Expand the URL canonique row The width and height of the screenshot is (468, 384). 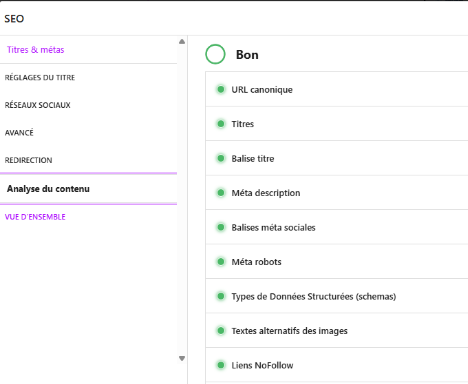(x=337, y=89)
